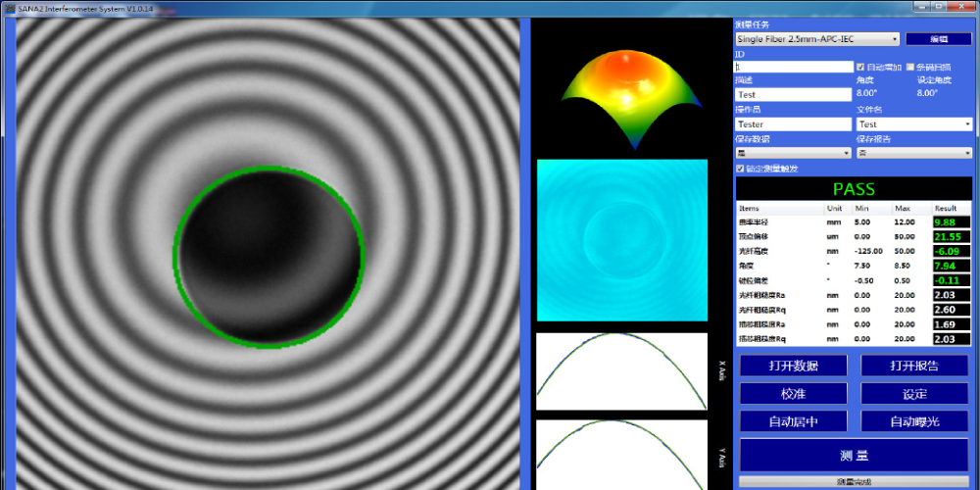Open the Single Fiber measurement task dropdown
Image resolution: width=980 pixels, height=490 pixels.
tap(816, 39)
